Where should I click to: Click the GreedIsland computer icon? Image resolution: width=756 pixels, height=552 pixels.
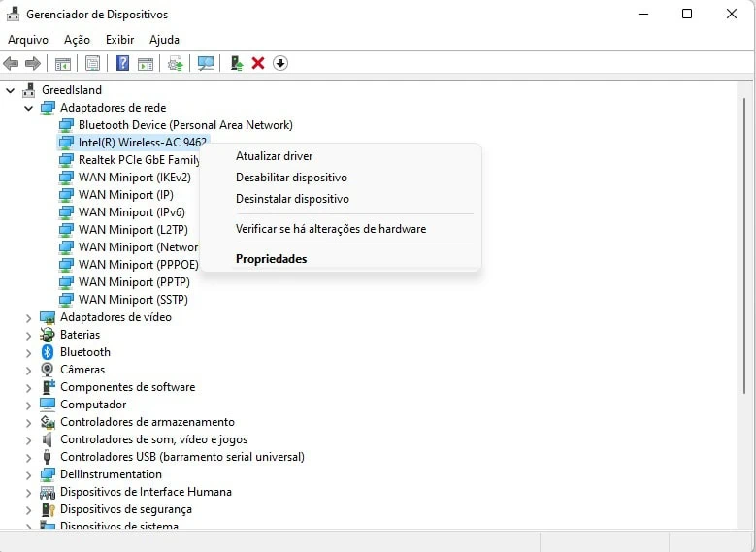point(29,90)
